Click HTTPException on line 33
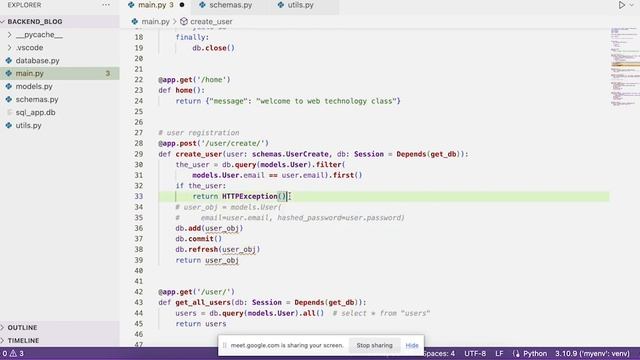 tap(250, 196)
